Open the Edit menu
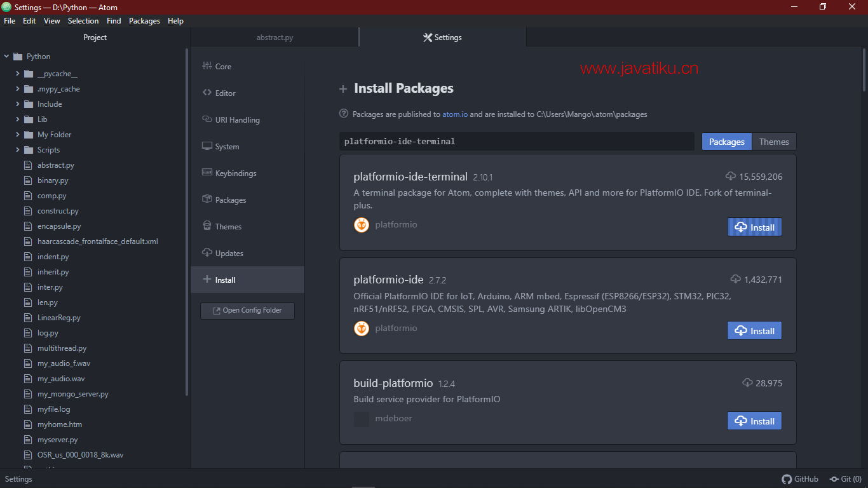868x488 pixels. (29, 21)
